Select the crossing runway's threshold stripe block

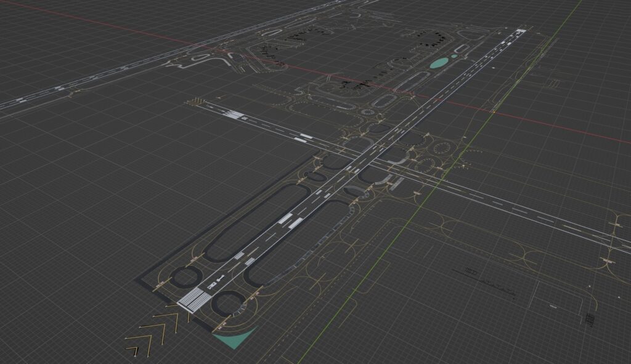(x=235, y=115)
